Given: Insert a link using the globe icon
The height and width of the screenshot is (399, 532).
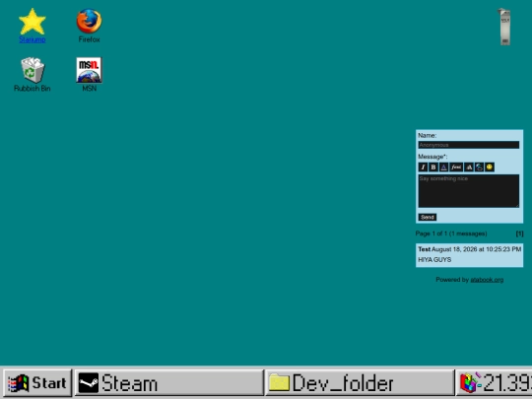Looking at the screenshot, I should 479,166.
